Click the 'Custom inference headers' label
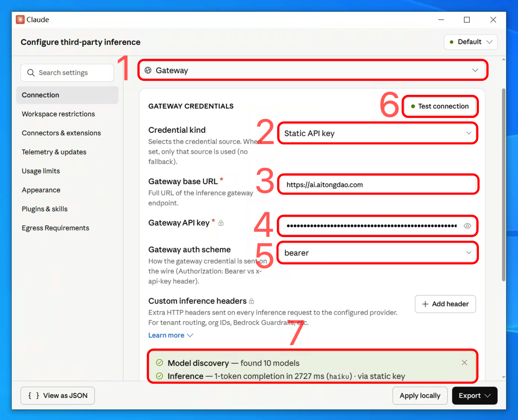This screenshot has height=420, width=518. click(198, 301)
